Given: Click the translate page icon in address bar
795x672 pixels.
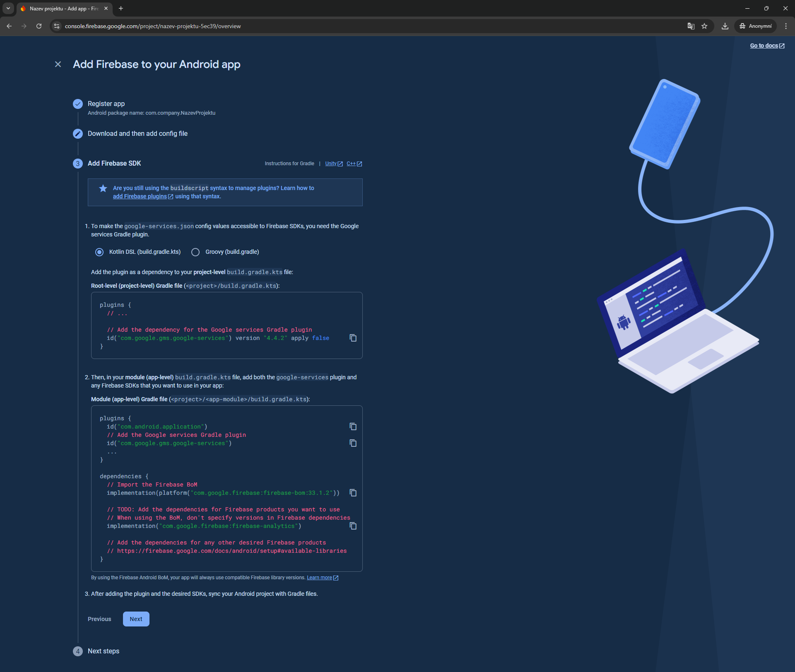Looking at the screenshot, I should coord(691,26).
